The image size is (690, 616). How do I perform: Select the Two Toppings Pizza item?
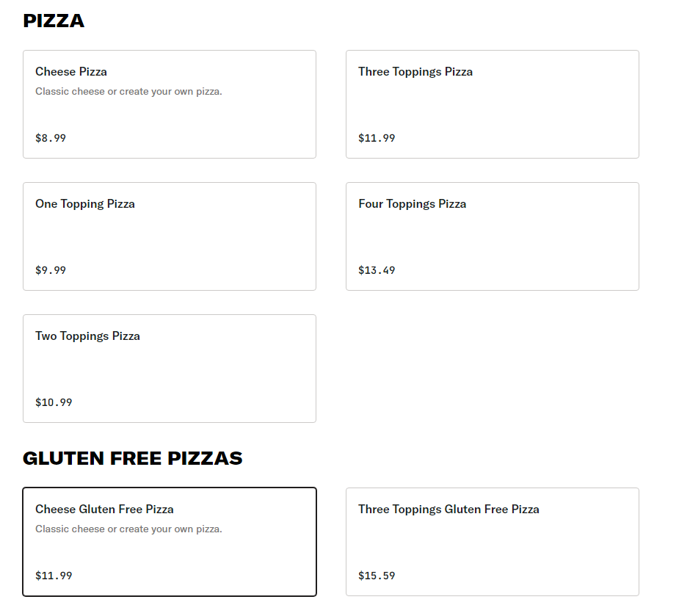click(169, 369)
